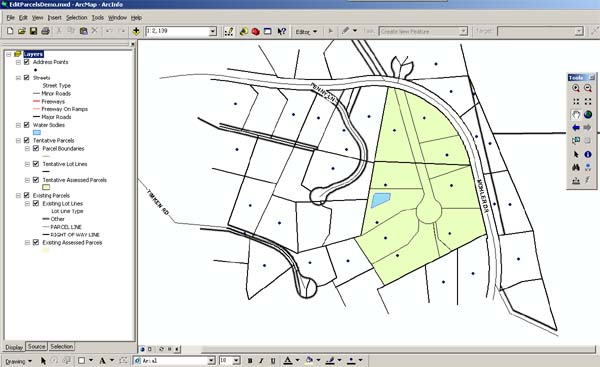Toggle Water Bodies layer checkbox

pos(27,125)
